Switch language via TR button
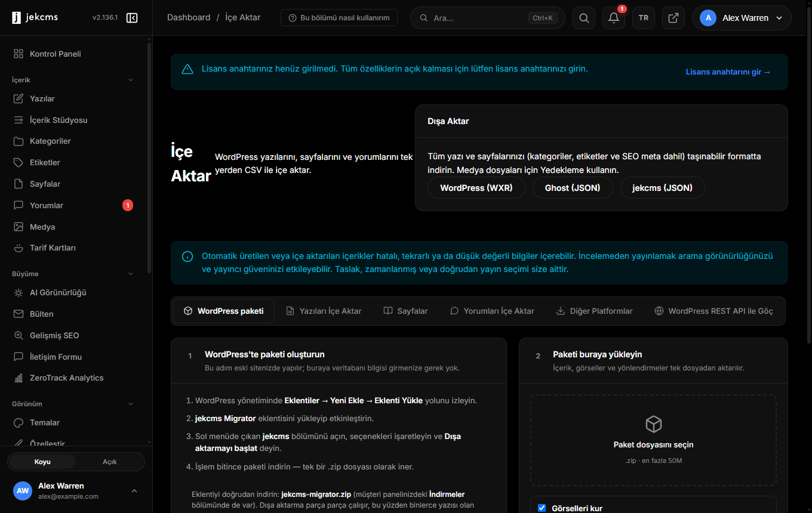Image resolution: width=812 pixels, height=513 pixels. pos(644,18)
